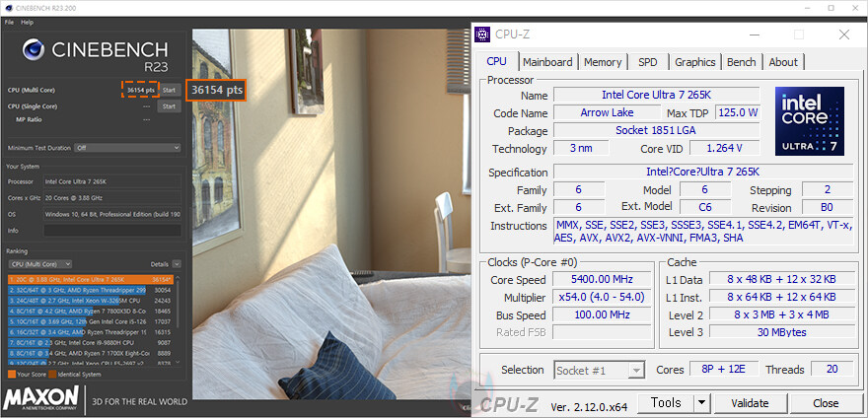The height and width of the screenshot is (418, 868).
Task: Select the Ryzen Threadripper 30054 ranking row
Action: point(91,290)
